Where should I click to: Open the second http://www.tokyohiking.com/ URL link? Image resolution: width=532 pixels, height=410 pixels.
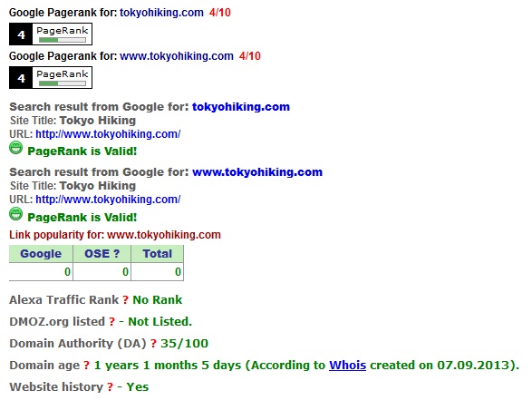pyautogui.click(x=108, y=200)
